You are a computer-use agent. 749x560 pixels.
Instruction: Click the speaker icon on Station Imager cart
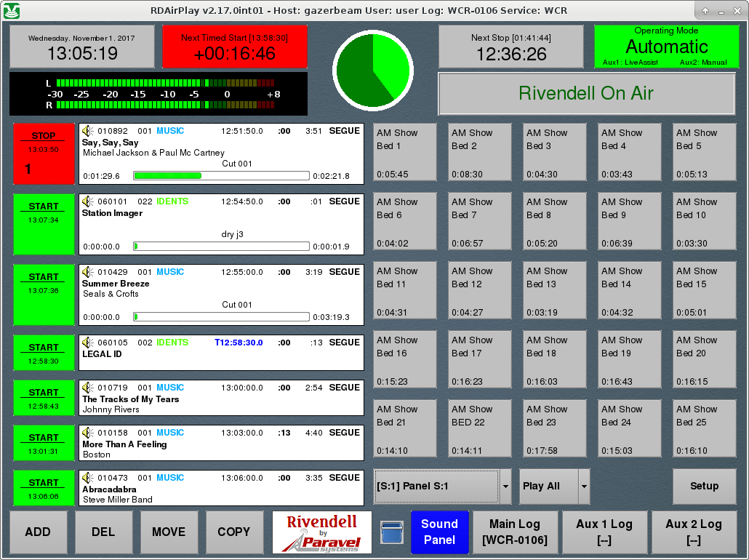(x=85, y=201)
